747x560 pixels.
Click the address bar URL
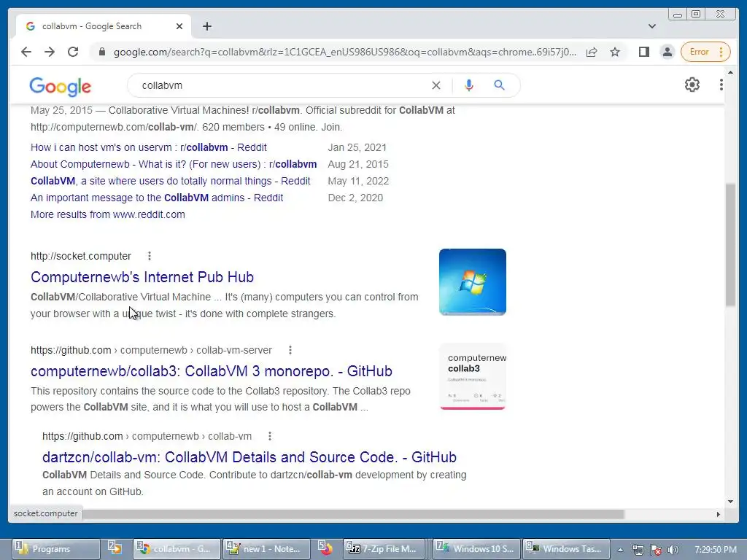[344, 52]
